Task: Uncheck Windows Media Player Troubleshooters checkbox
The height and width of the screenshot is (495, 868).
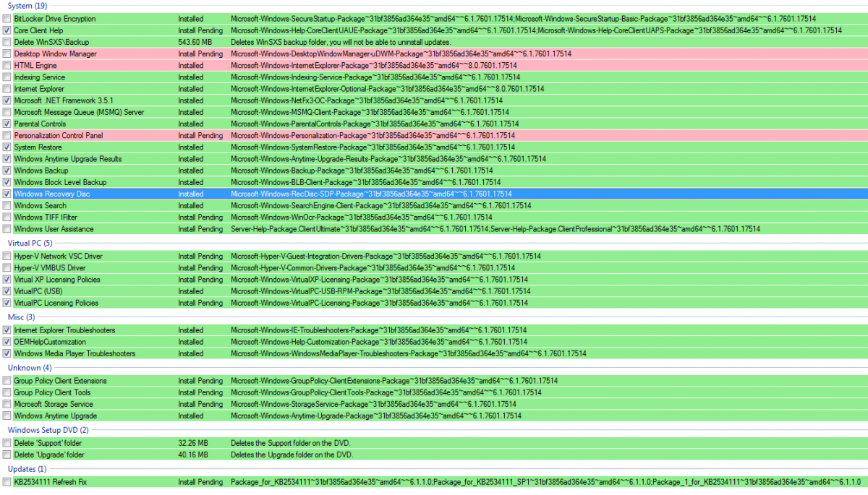Action: click(7, 354)
